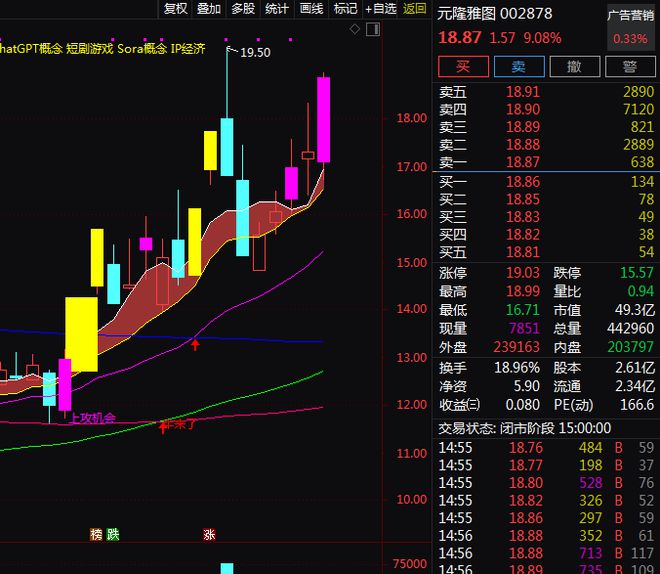
Task: Click the 买五 price 18.81
Action: coord(523,252)
